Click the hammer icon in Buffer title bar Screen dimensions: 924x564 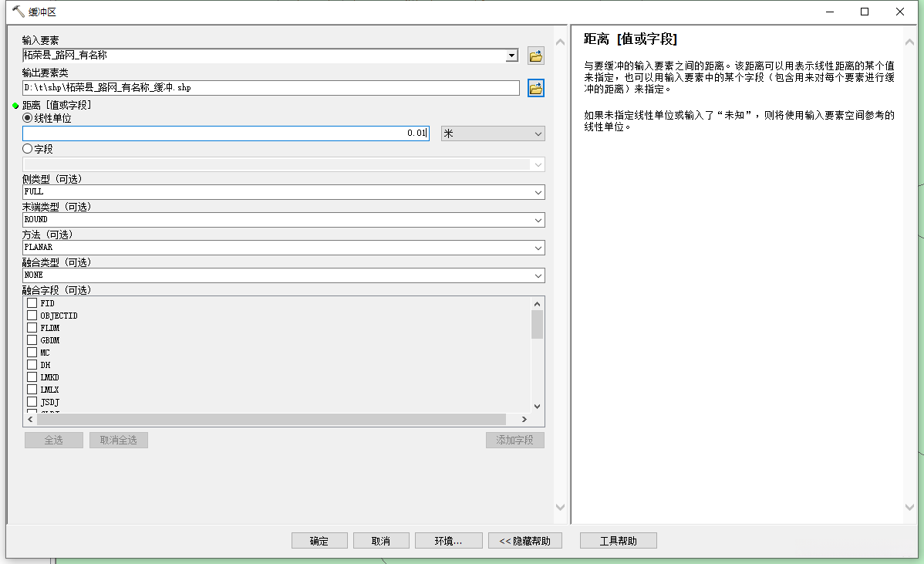pos(19,12)
